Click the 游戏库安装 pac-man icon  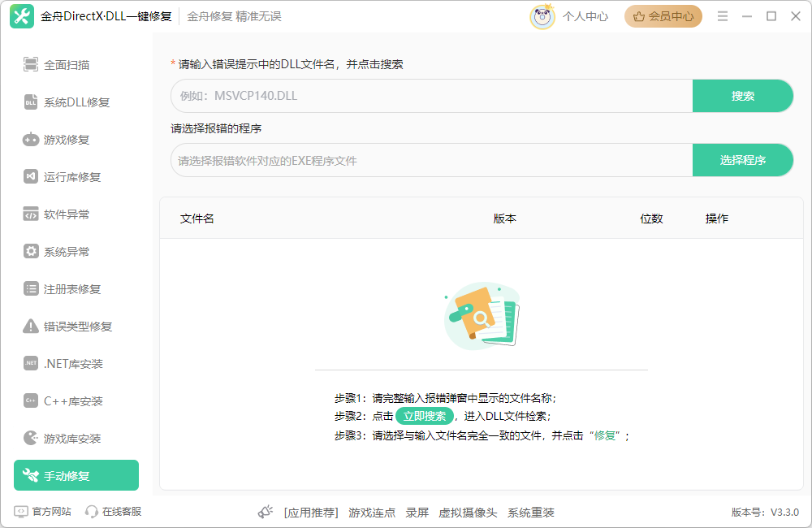pos(31,438)
